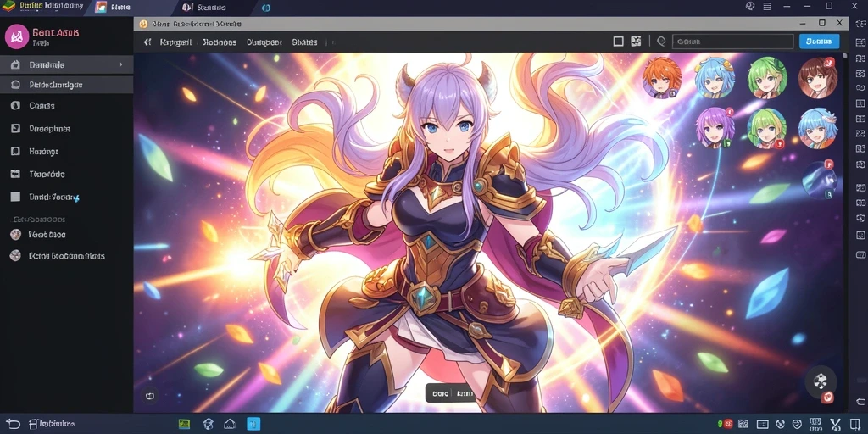Expand the sidebar row with the chevron arrow

pos(66,64)
